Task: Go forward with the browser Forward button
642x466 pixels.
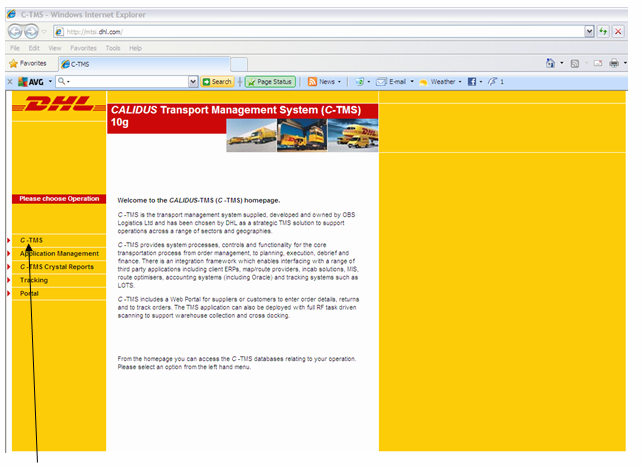Action: (31, 32)
